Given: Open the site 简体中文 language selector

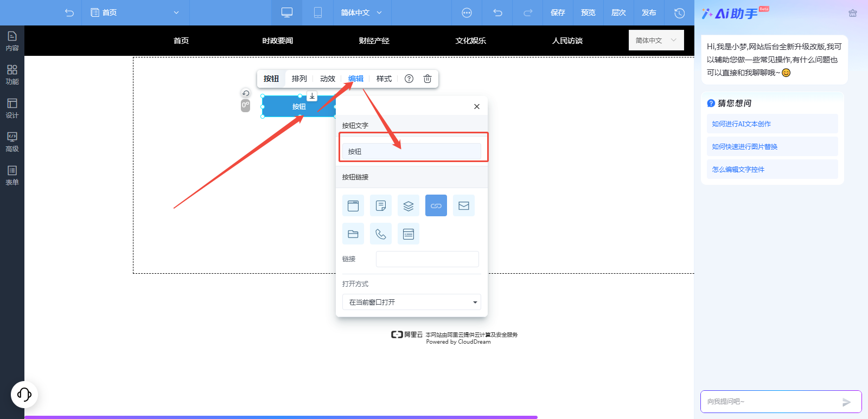Looking at the screenshot, I should point(656,40).
